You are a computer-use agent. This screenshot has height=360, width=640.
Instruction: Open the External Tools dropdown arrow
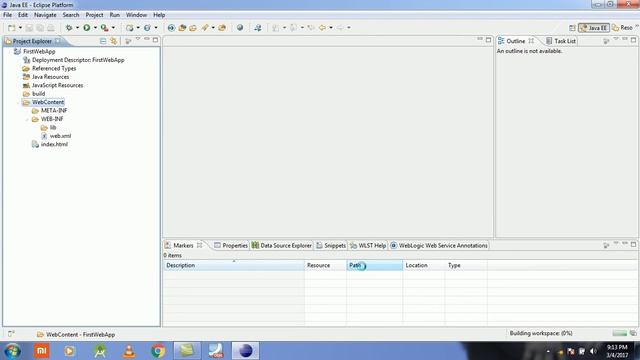(x=113, y=28)
